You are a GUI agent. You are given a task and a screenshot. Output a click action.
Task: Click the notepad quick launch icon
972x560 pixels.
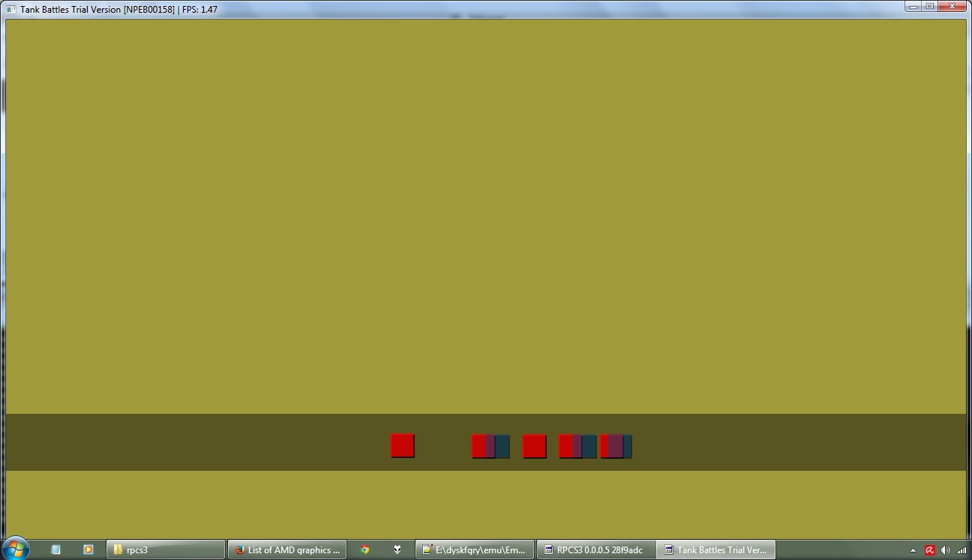click(55, 550)
